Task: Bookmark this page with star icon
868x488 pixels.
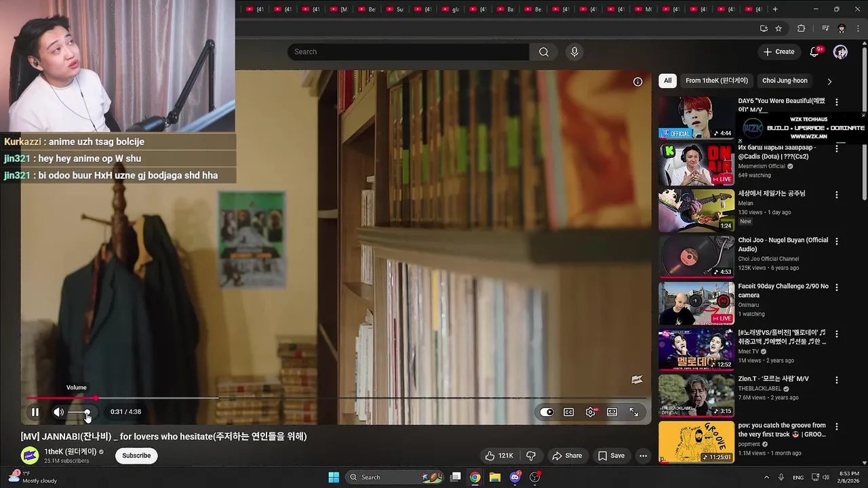Action: point(778,28)
